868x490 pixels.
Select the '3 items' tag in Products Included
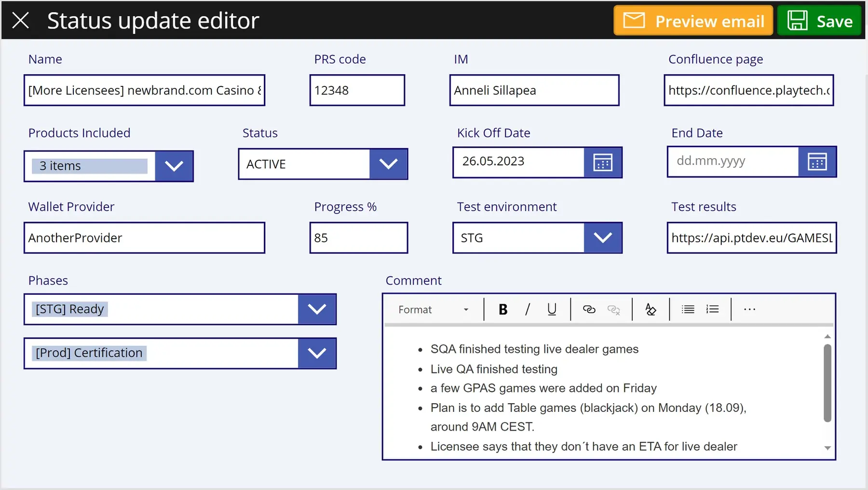(90, 166)
